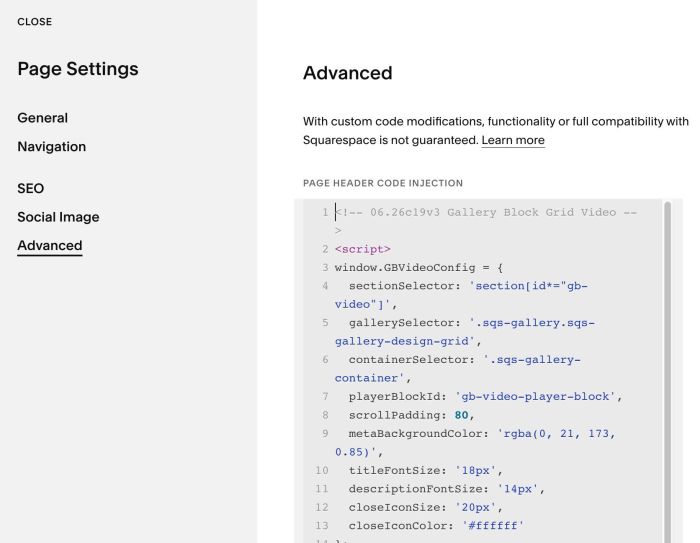Click the metaBackgroundColor rgba value
This screenshot has width=700, height=543.
(x=475, y=443)
